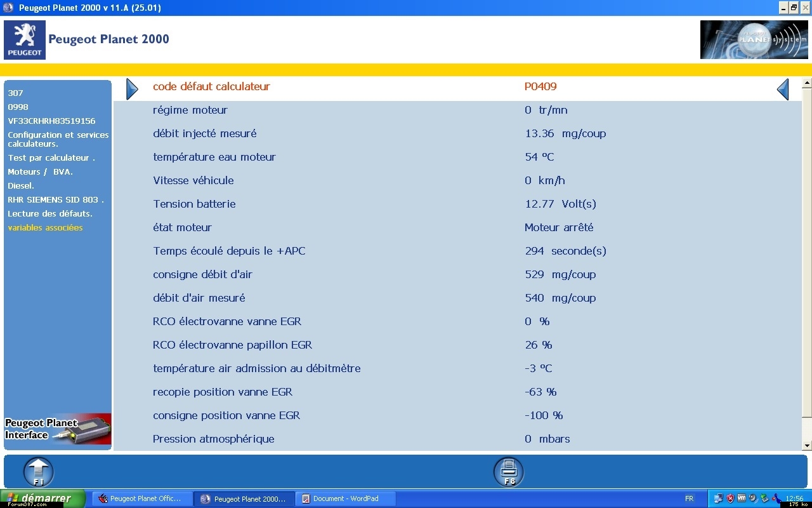Select RCO électrovanne papillon EGR row
The width and height of the screenshot is (812, 508).
point(457,345)
